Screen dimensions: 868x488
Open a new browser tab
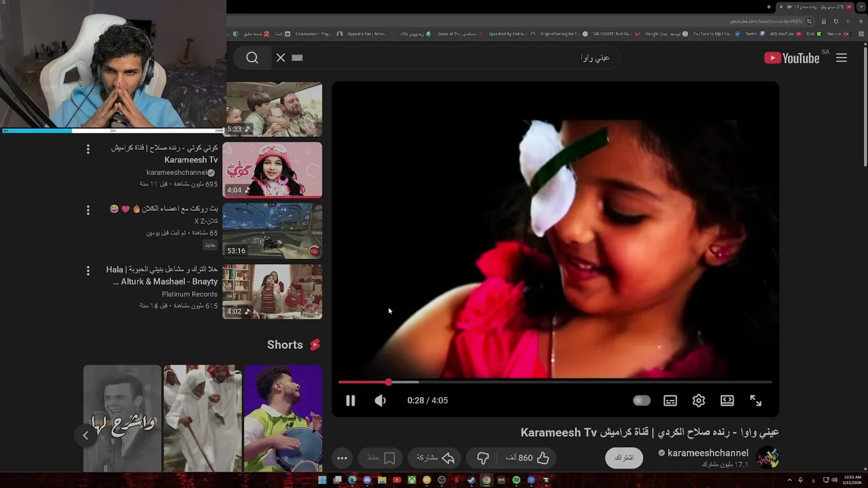(x=769, y=7)
